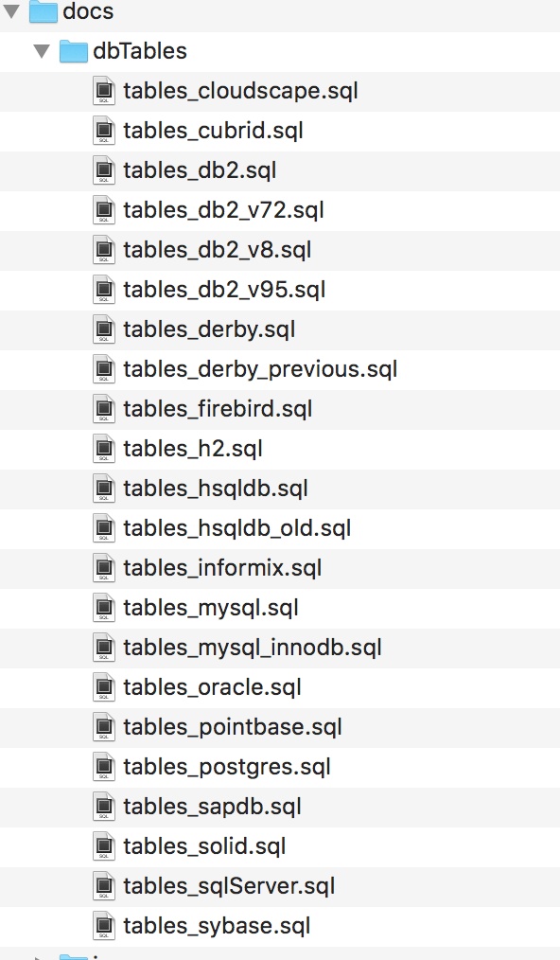Select file name tables_sqlServer.sql
Viewport: 560px width, 960px height.
[230, 887]
